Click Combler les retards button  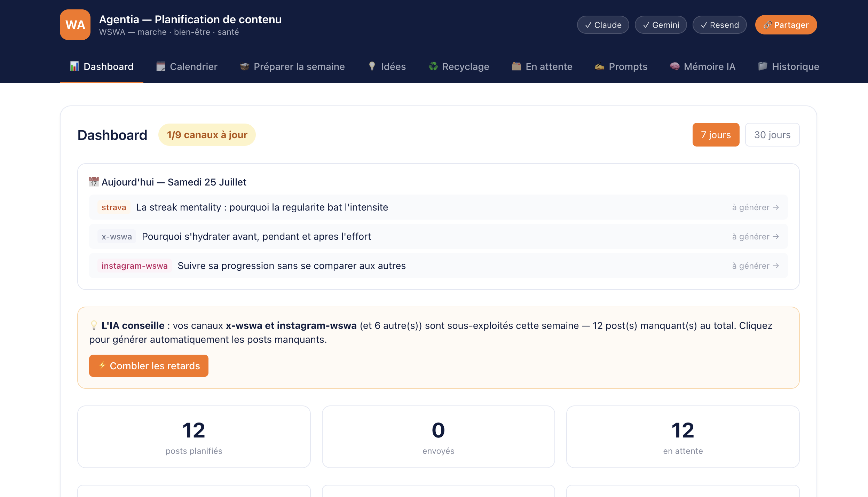pos(149,366)
